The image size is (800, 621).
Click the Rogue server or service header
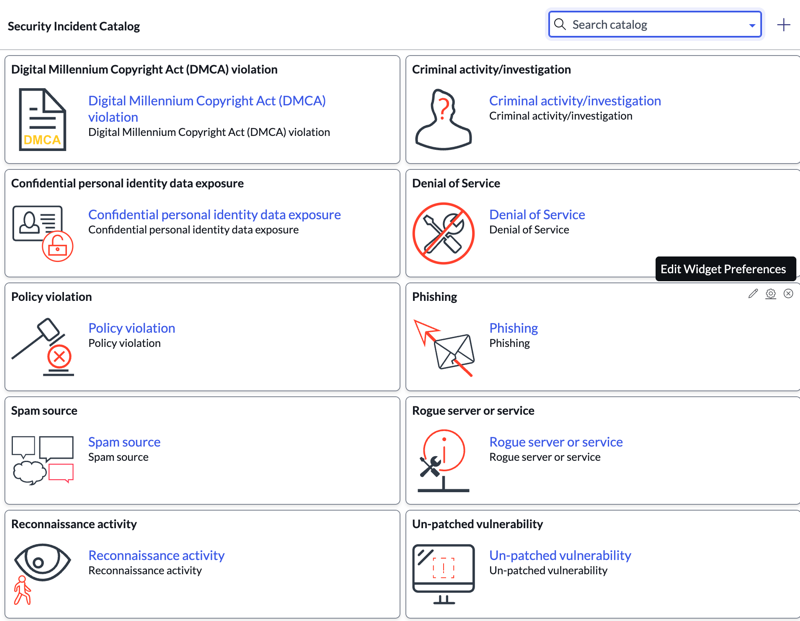click(473, 410)
